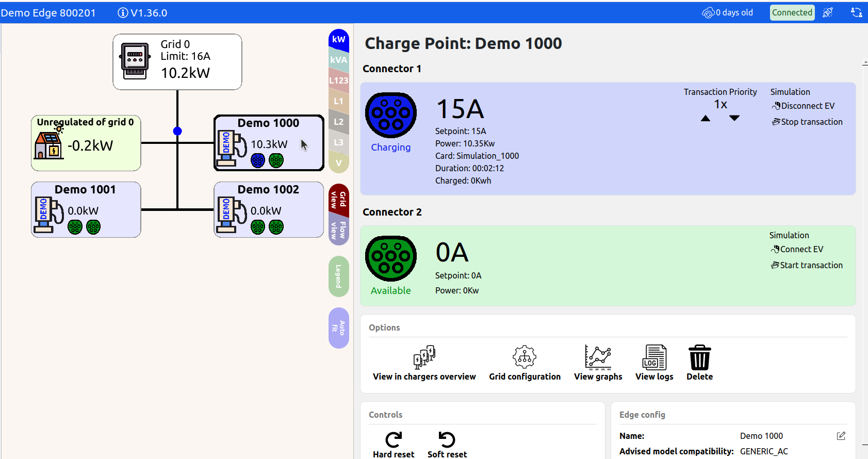Screen dimensions: 868x459
Task: Switch units to kW
Action: (339, 40)
